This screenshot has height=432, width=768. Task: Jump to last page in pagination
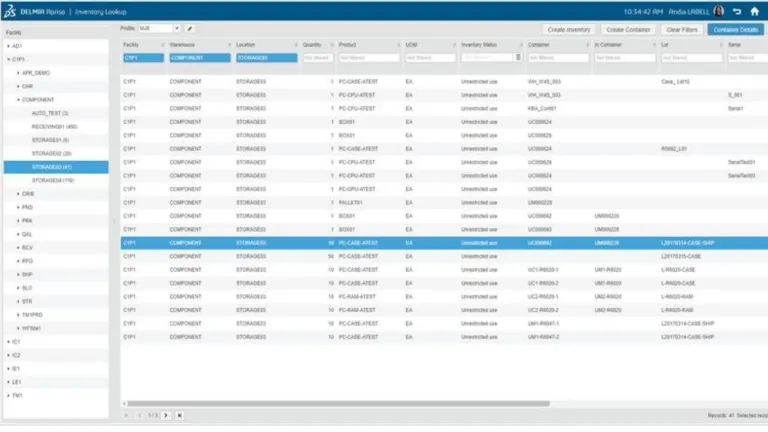point(179,414)
